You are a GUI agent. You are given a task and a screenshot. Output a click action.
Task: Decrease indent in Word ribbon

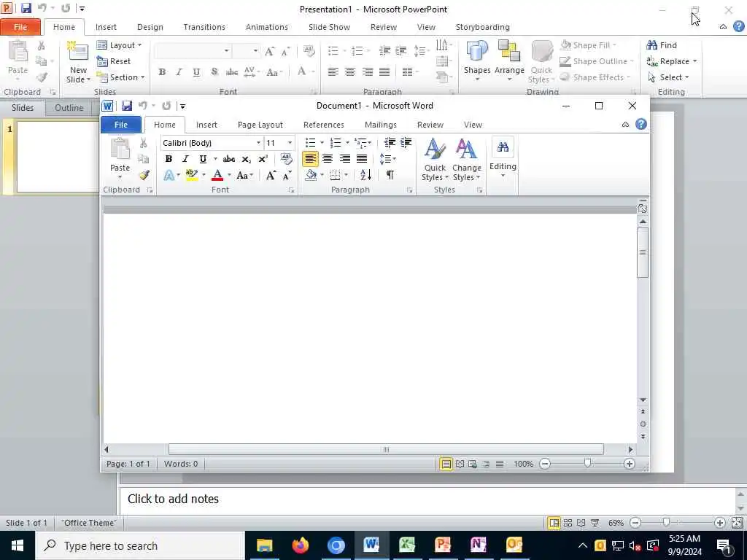(x=390, y=142)
